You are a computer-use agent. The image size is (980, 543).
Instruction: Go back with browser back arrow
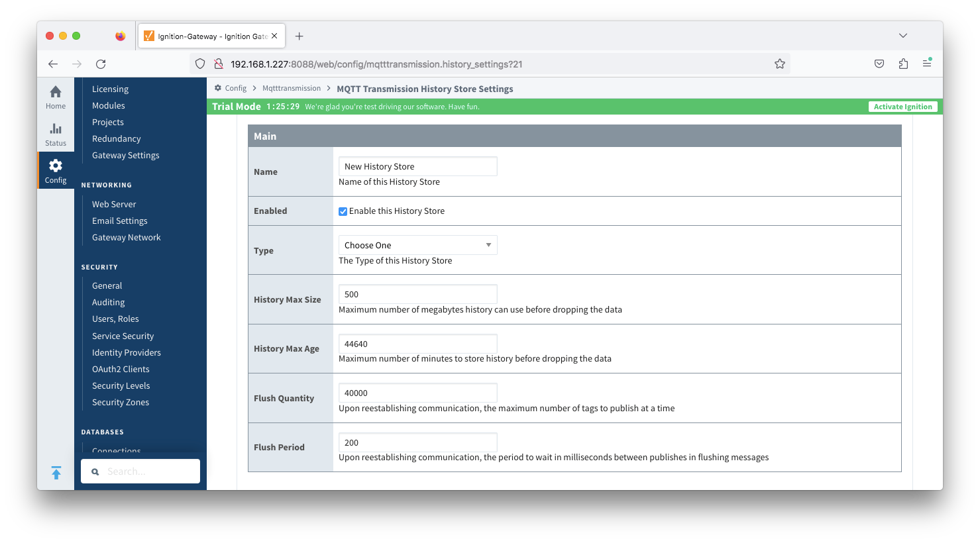53,64
